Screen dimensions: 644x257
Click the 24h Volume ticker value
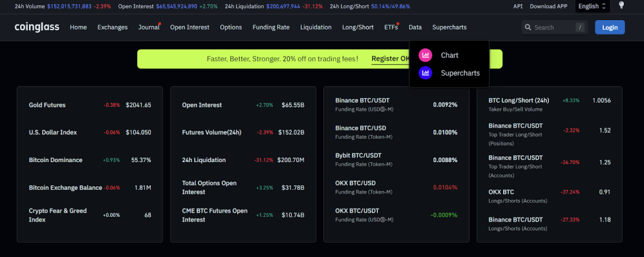[x=69, y=6]
